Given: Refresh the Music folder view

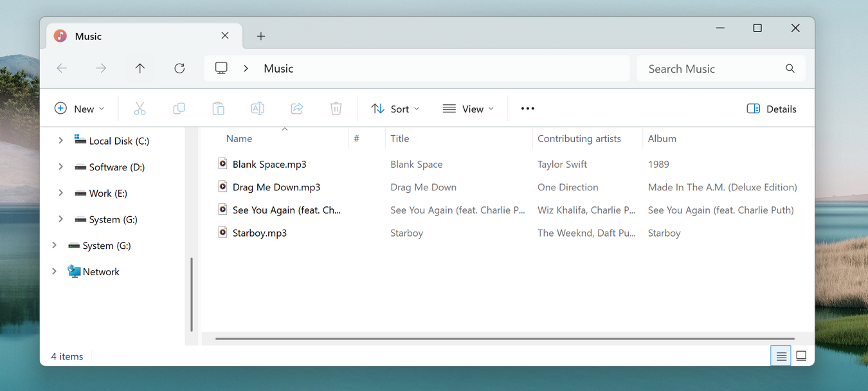Looking at the screenshot, I should tap(179, 68).
